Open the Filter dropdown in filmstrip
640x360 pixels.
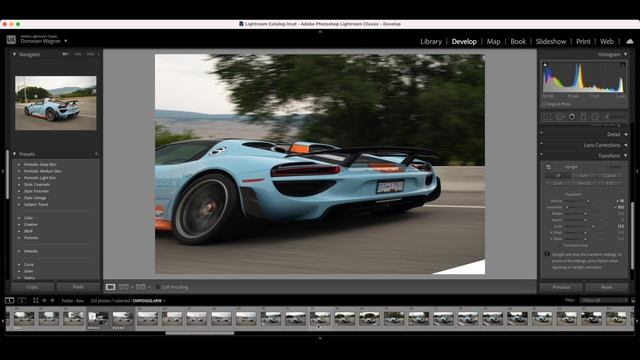(604, 300)
